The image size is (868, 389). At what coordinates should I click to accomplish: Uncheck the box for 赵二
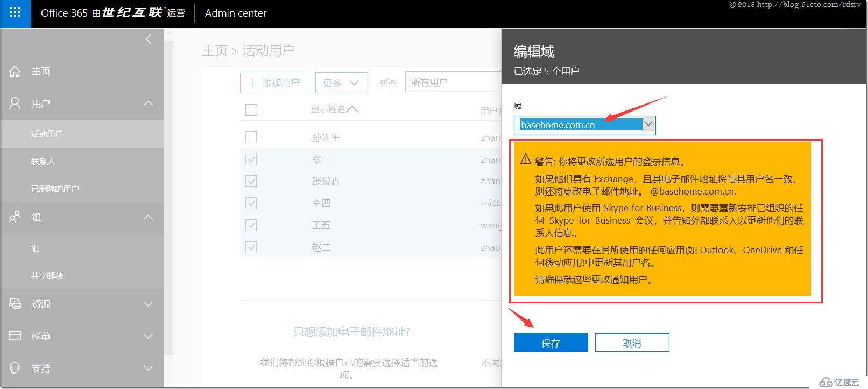[251, 247]
